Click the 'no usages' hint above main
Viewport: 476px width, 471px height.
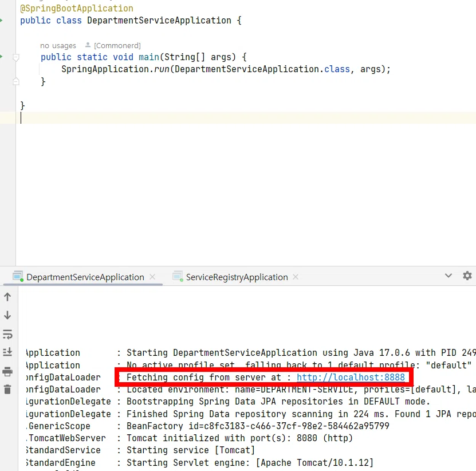pyautogui.click(x=58, y=45)
